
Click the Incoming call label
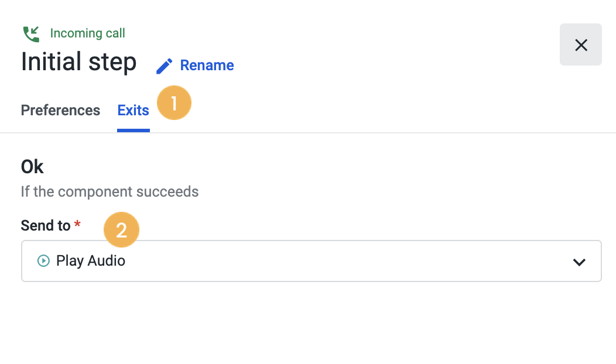pos(88,33)
